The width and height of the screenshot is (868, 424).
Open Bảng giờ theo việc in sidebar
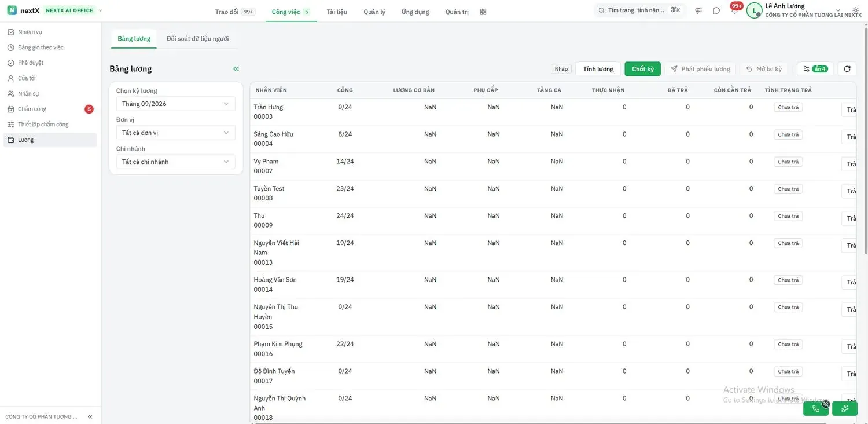[50, 47]
